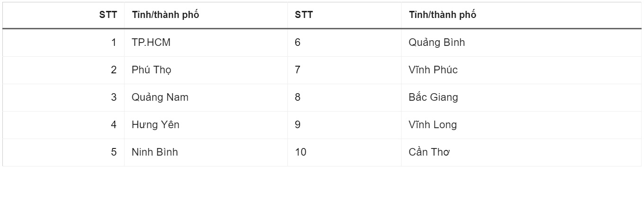
Task: Click the TP.HCM cell
Action: 151,43
